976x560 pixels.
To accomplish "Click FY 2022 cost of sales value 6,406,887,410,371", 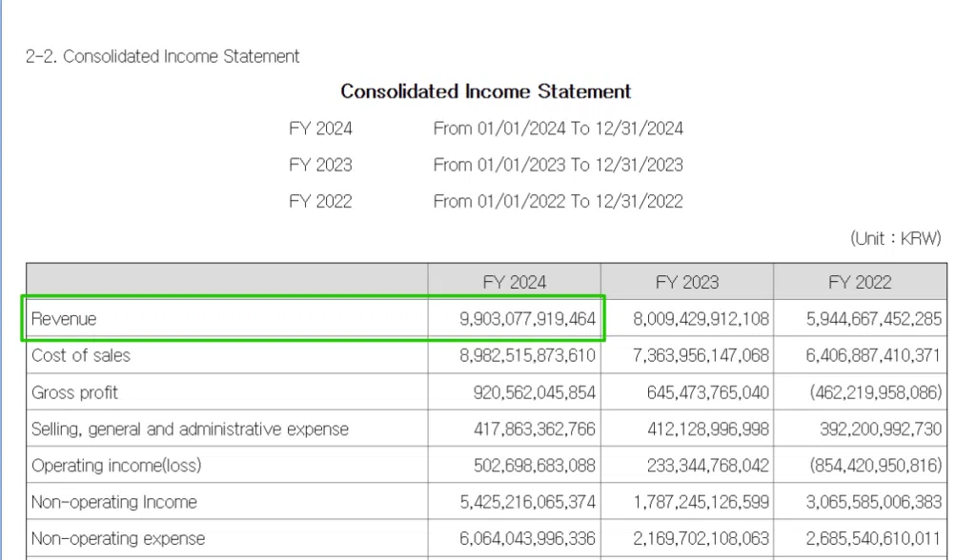I will click(874, 355).
